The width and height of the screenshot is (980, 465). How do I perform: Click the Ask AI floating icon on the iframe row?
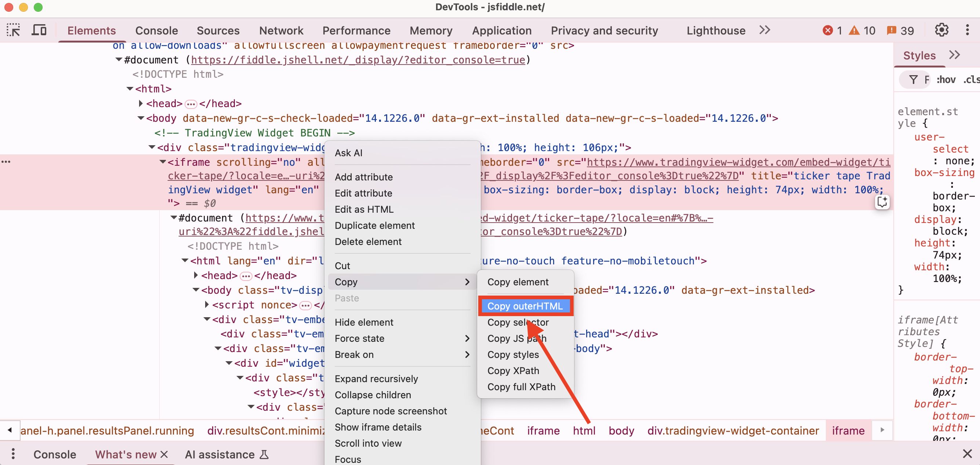(882, 202)
